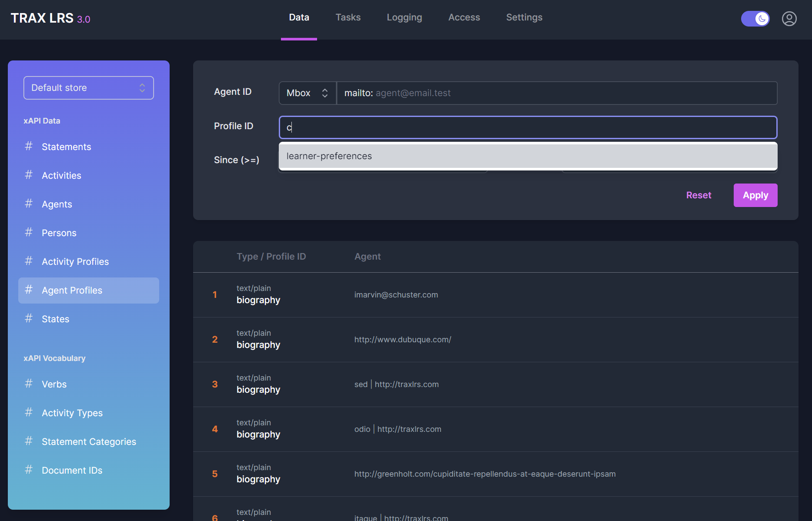Open the Logging tab
The width and height of the screenshot is (812, 521).
tap(404, 17)
